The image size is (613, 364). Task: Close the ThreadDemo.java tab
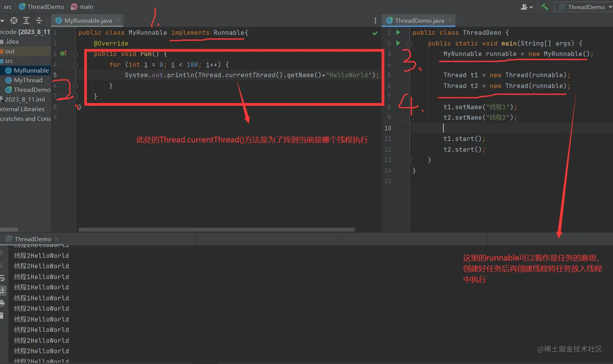(x=450, y=20)
